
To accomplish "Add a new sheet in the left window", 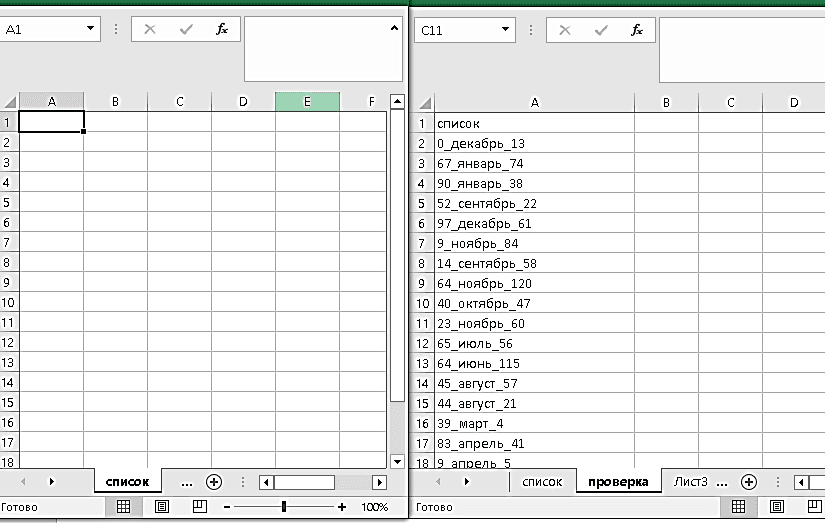I will coord(213,482).
